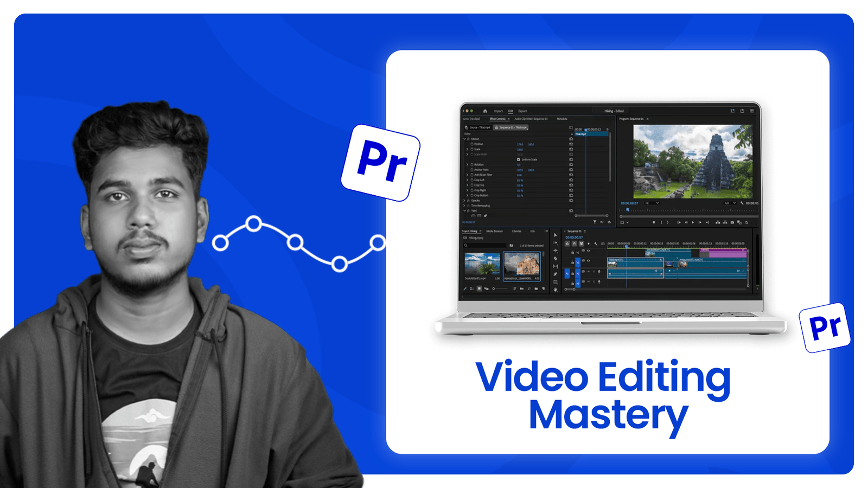Select the Hand tool

pos(555,290)
